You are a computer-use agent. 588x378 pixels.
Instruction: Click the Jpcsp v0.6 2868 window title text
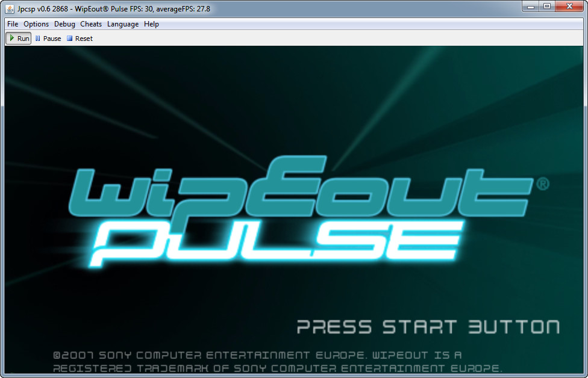click(113, 8)
